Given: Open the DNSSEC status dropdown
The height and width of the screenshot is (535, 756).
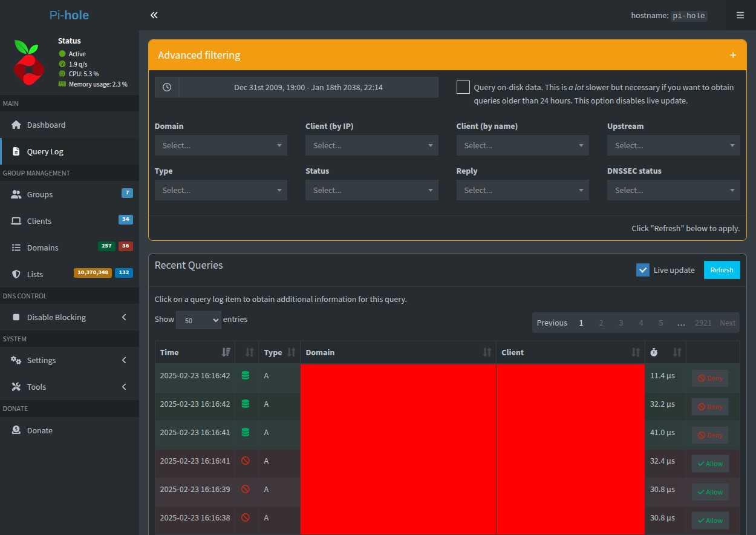Looking at the screenshot, I should point(674,190).
